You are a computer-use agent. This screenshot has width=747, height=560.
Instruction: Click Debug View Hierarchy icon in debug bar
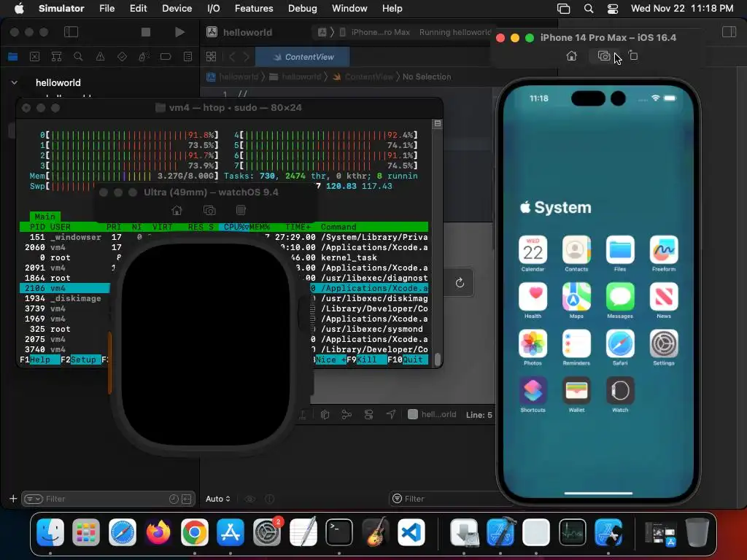(325, 414)
